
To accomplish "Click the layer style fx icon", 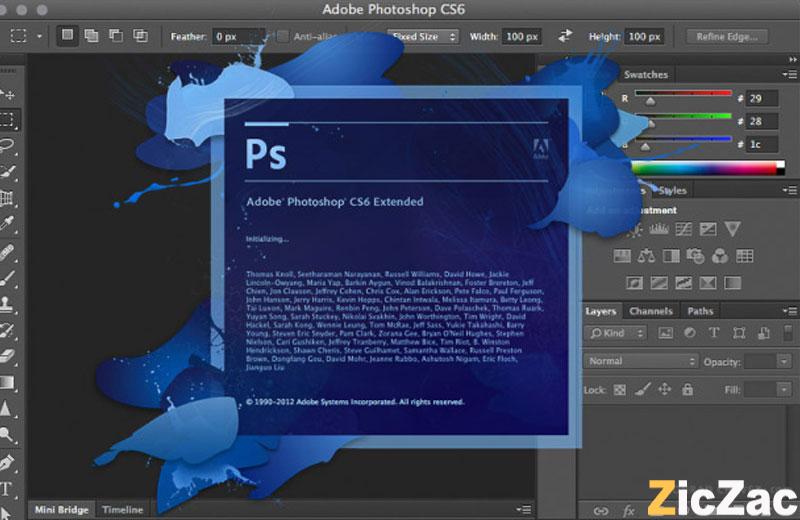I will pos(630,510).
